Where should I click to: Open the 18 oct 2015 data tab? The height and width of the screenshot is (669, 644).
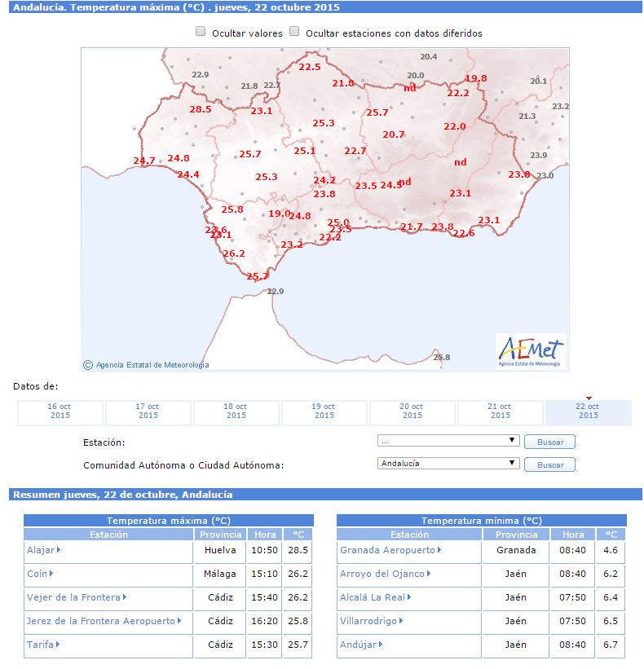coord(236,412)
